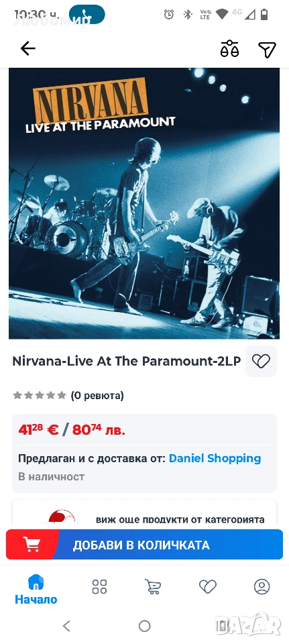Open the (0 ревюта) reviews link
This screenshot has width=289, height=644.
[x=97, y=396]
